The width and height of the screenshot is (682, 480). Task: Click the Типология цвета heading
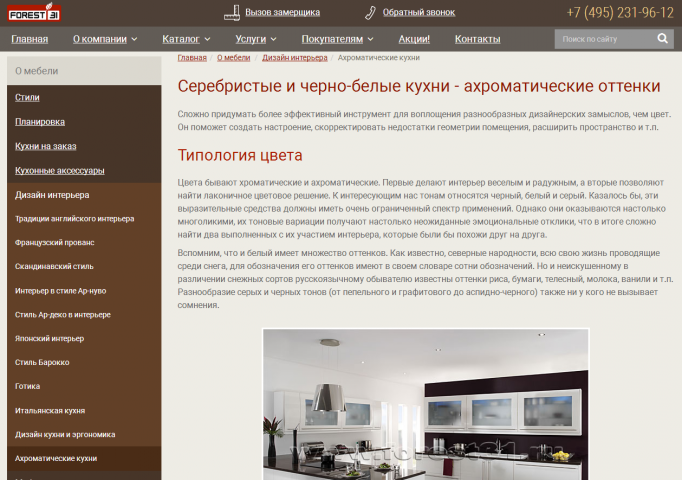(240, 155)
